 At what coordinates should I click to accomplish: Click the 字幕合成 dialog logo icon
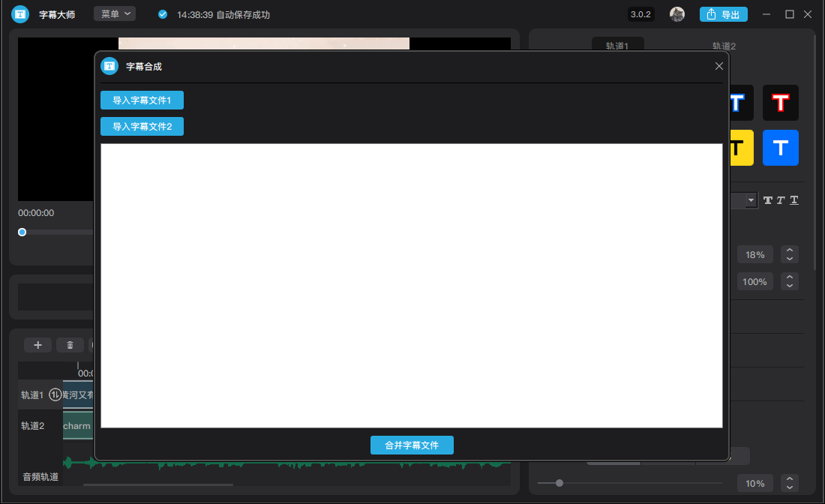109,66
